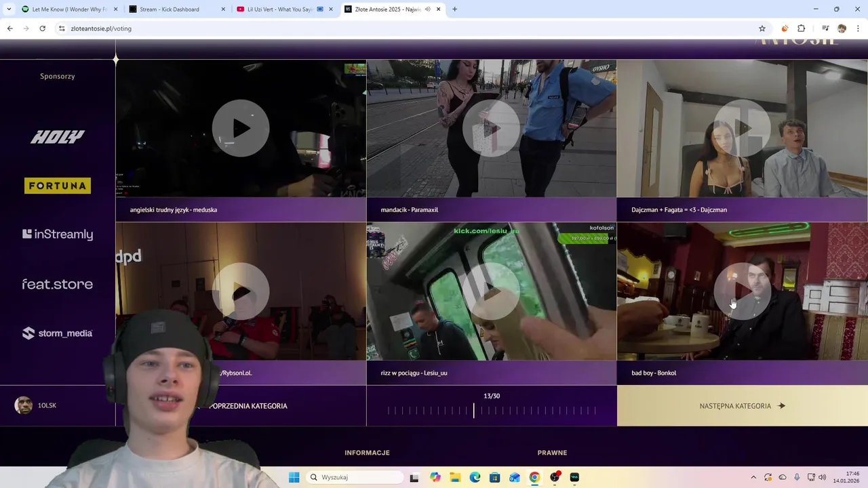Open the storm_media sponsor logo
868x488 pixels.
click(58, 333)
